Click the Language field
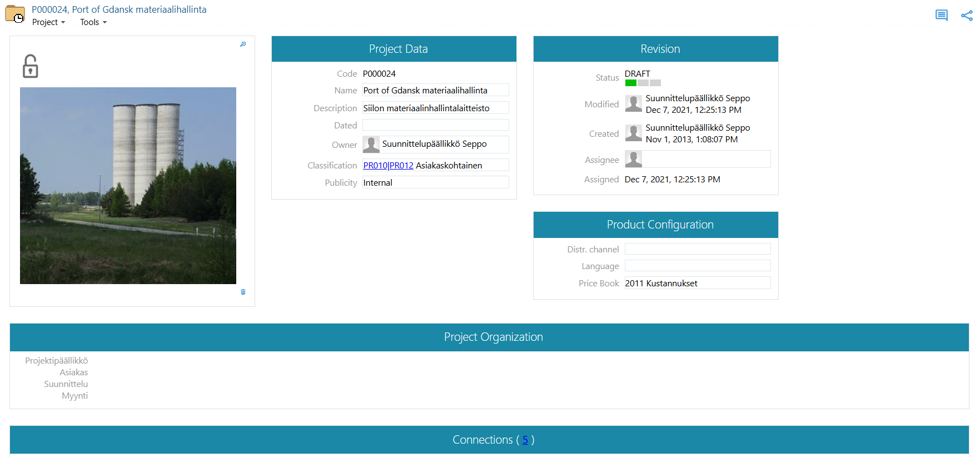The image size is (980, 457). coord(697,266)
